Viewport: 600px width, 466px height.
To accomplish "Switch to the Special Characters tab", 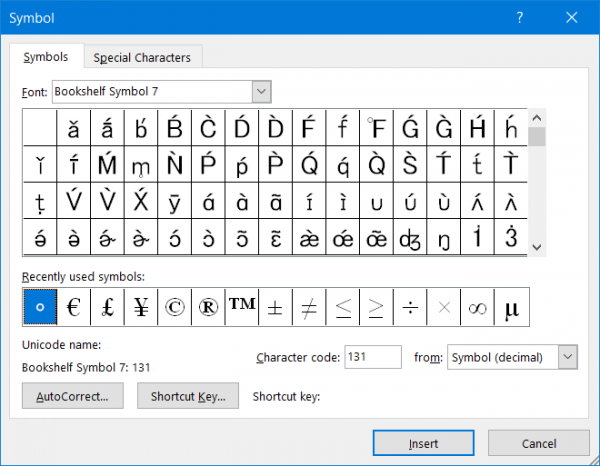I will pos(142,57).
